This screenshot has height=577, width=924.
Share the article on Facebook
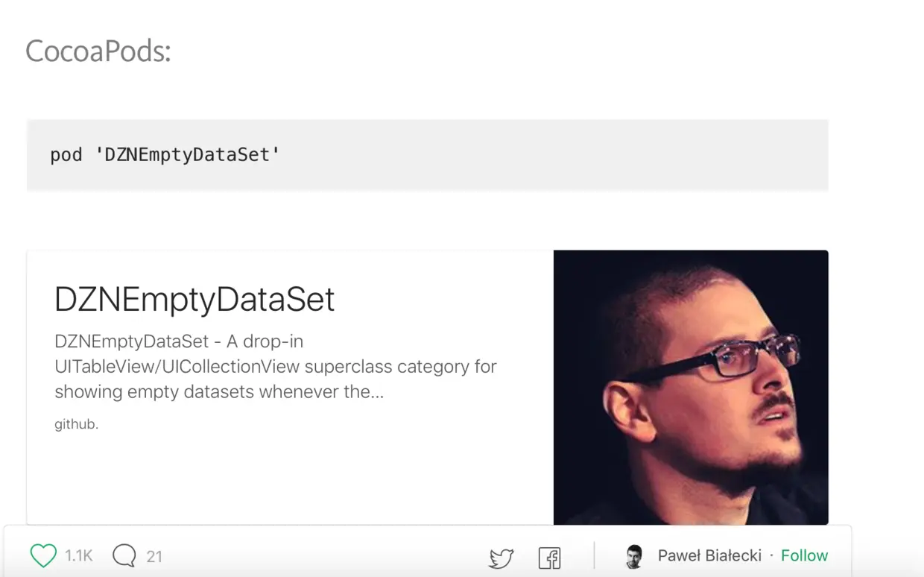point(549,558)
